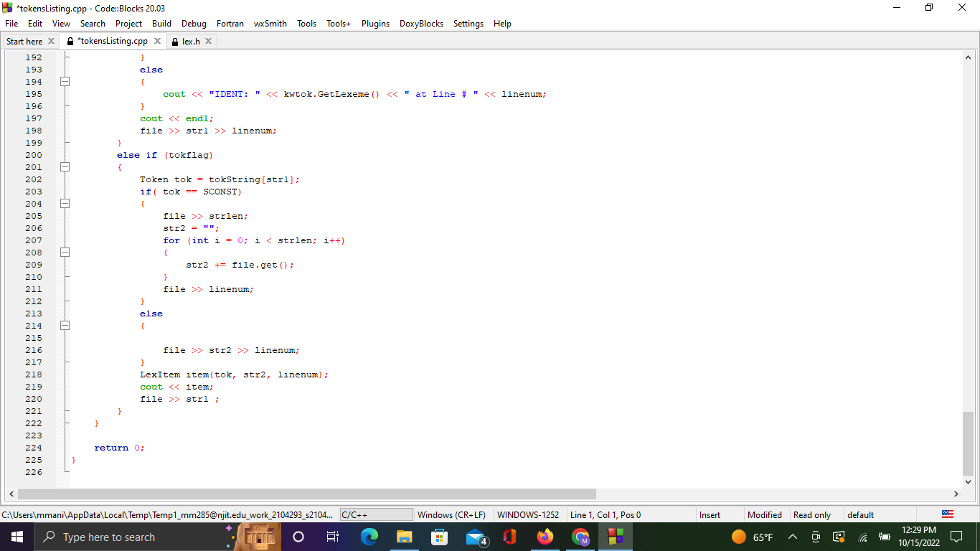Viewport: 980px width, 551px height.
Task: Click the lock icon on tokensListing.cpp tab
Action: pyautogui.click(x=70, y=41)
